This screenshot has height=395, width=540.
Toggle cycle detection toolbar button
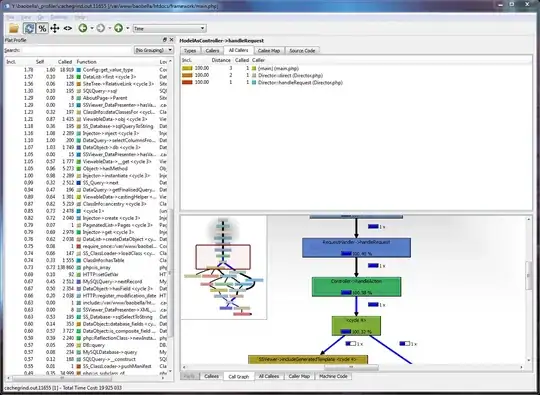29,28
